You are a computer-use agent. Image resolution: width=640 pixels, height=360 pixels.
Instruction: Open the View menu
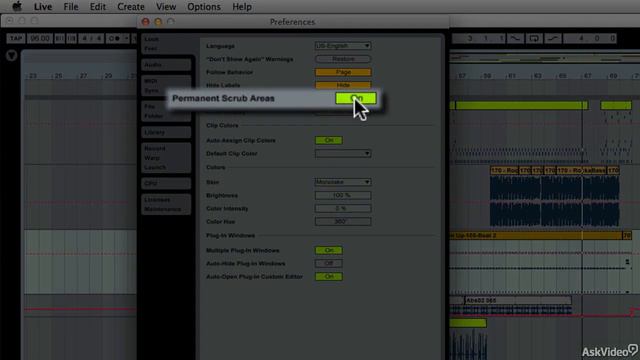point(166,7)
